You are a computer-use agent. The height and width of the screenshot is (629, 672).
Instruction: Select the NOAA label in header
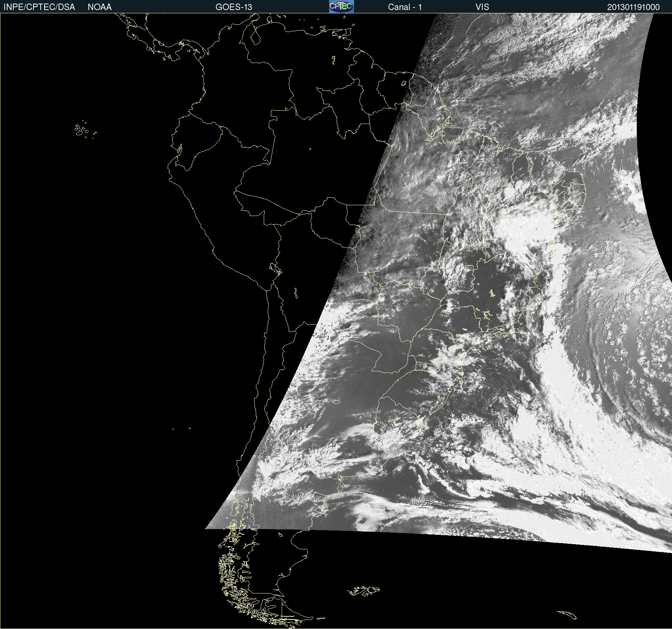[x=100, y=7]
